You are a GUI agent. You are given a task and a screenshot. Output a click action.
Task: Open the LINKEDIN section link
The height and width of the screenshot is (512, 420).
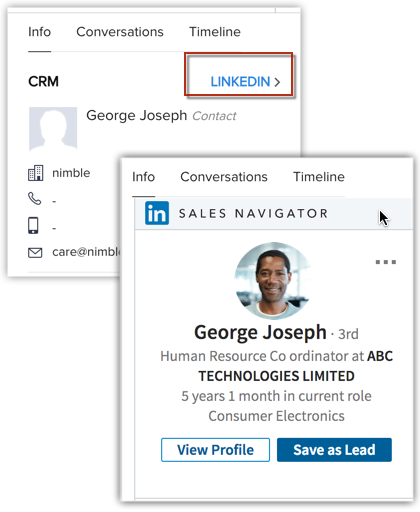pos(245,82)
